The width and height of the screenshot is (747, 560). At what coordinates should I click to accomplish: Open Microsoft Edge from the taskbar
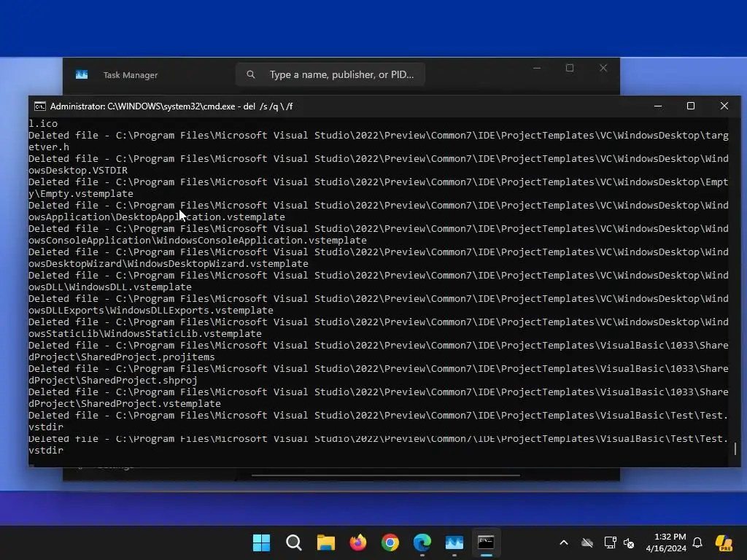[422, 542]
